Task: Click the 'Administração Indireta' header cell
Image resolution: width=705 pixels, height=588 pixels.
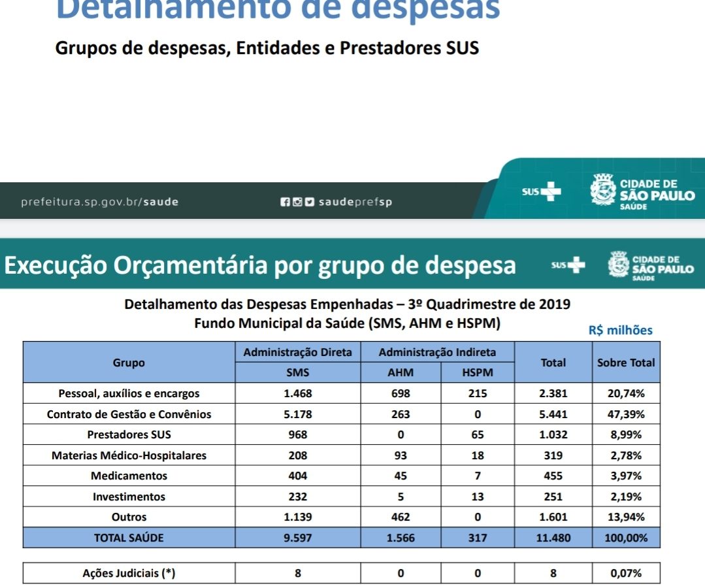Action: (437, 352)
